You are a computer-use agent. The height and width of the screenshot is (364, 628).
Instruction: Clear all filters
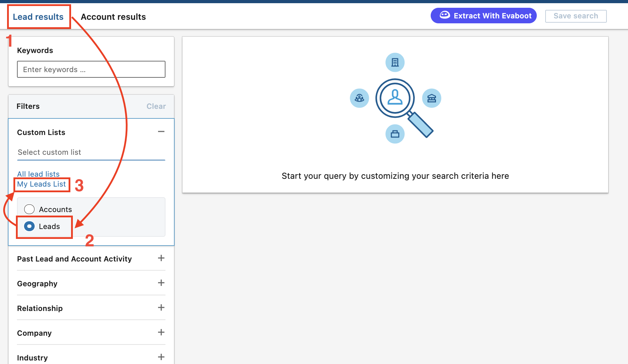click(156, 106)
